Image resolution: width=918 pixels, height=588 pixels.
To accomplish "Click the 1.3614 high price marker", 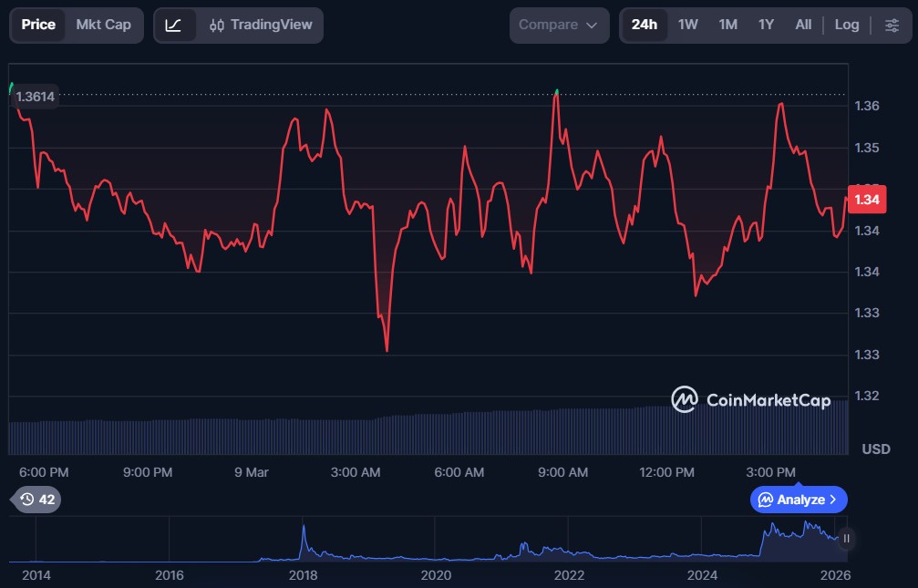I will pyautogui.click(x=36, y=97).
